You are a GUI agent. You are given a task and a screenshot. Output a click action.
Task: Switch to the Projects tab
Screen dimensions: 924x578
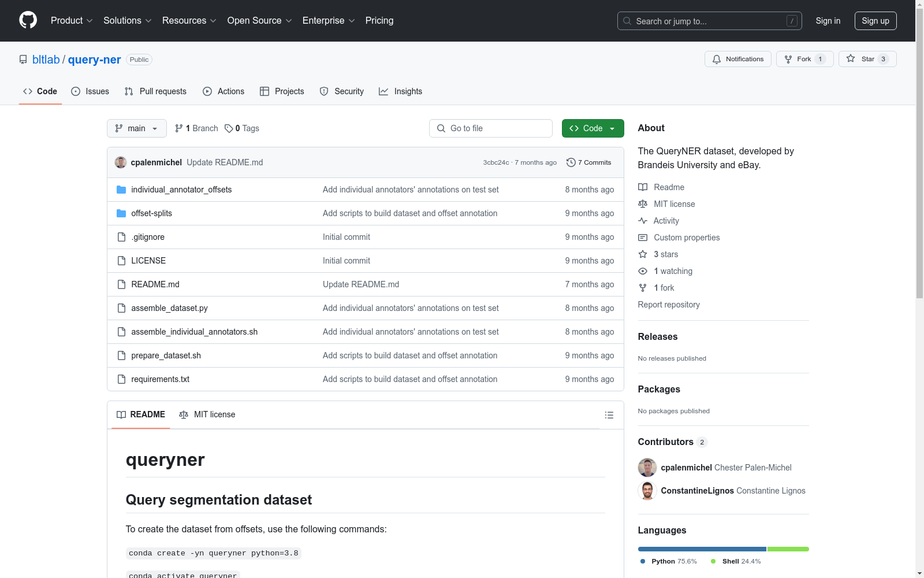point(282,91)
